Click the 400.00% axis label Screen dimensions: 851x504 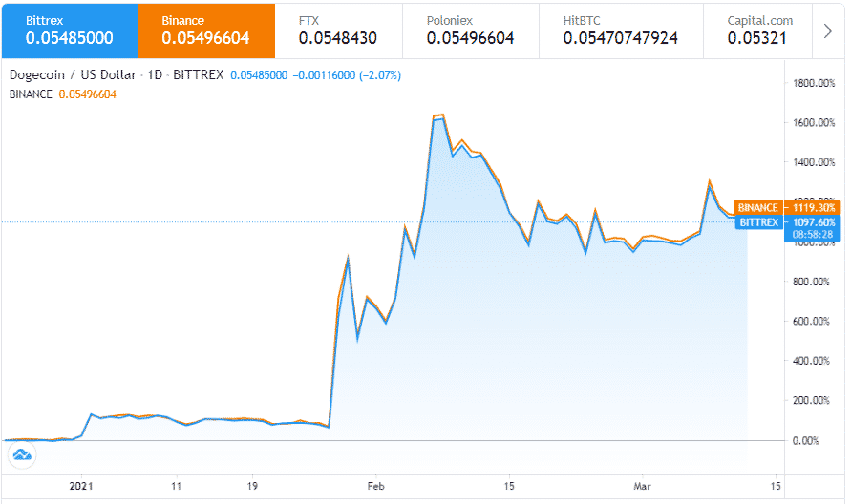[811, 361]
